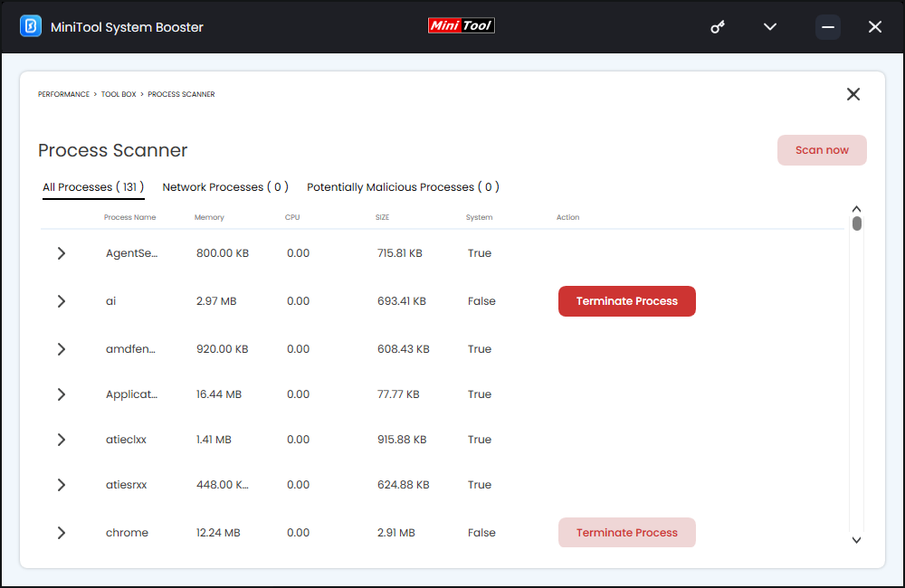This screenshot has height=588, width=905.
Task: Click the process list scrollbar thumb
Action: click(857, 223)
